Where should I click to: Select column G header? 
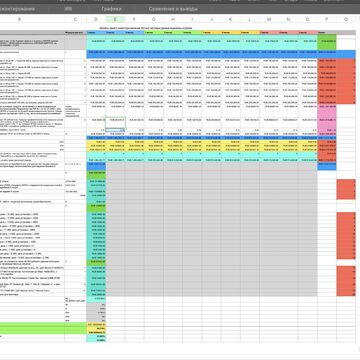154,19
